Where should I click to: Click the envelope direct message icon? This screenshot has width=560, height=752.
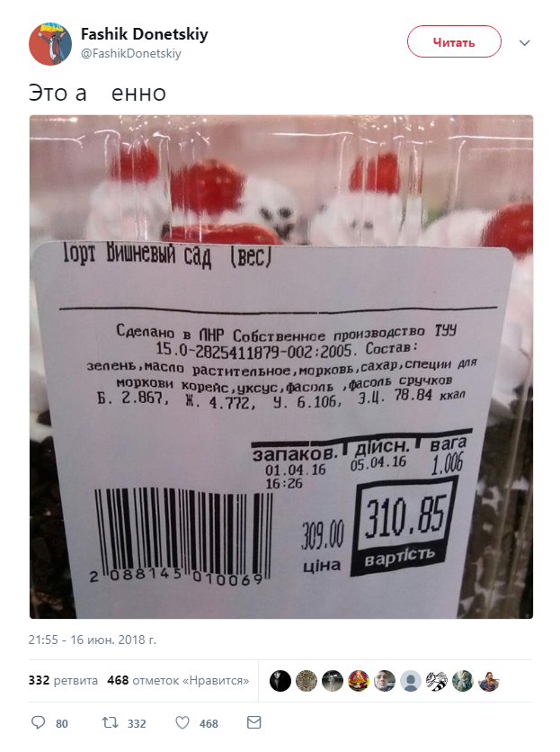pos(254,722)
